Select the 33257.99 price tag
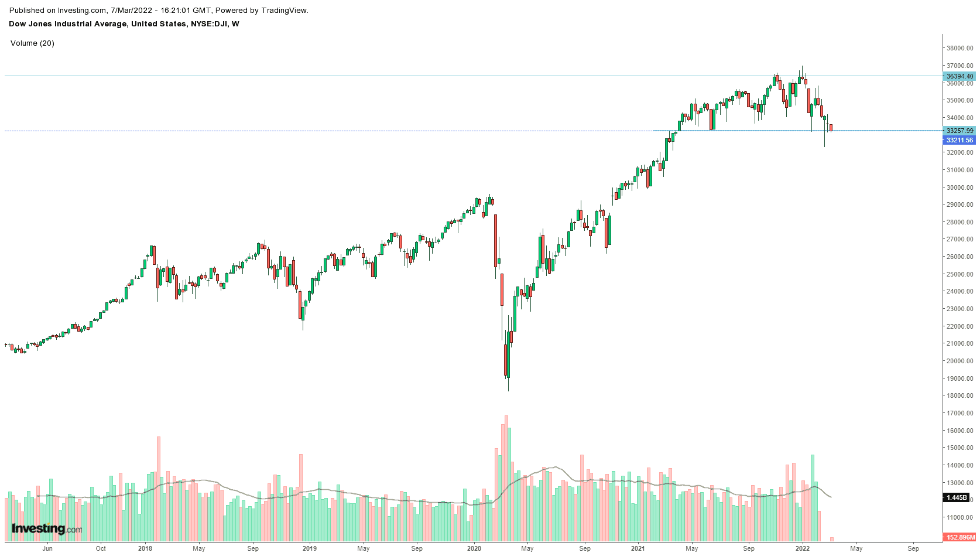980x556 pixels. click(960, 131)
